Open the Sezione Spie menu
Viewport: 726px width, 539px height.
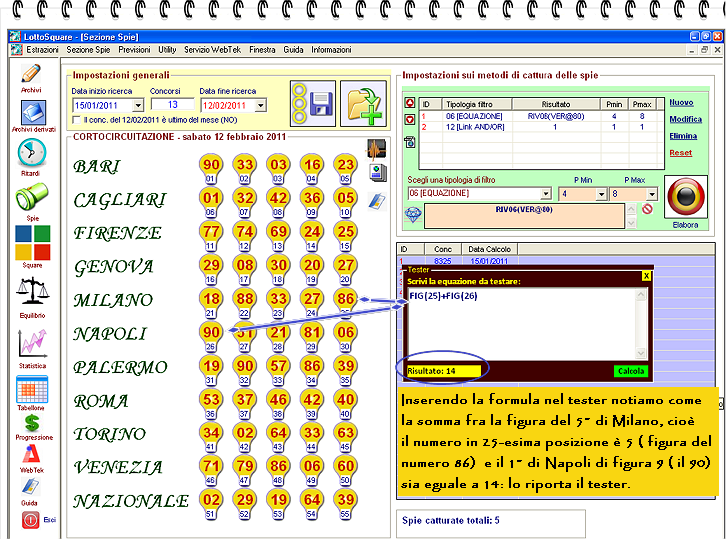(x=88, y=50)
